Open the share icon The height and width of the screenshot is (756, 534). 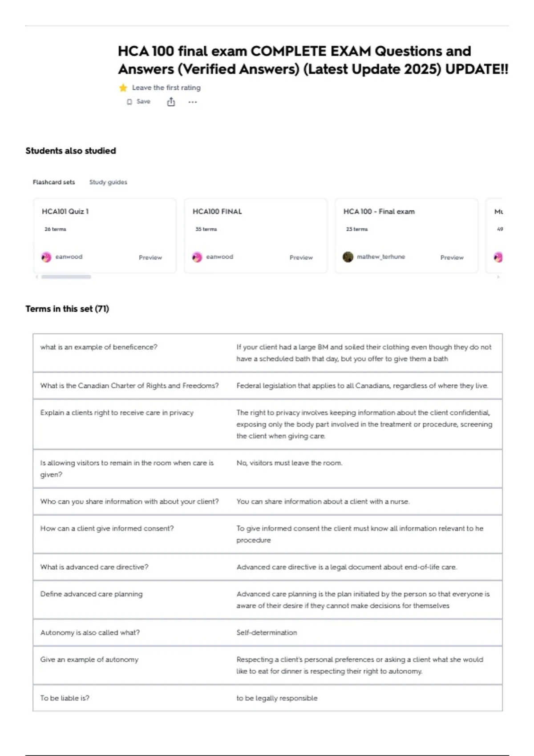[171, 102]
